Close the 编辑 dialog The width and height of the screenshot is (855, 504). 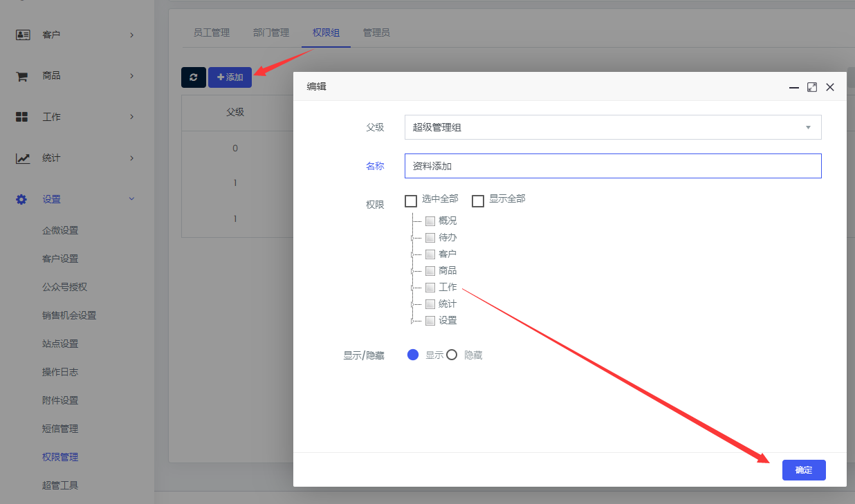click(830, 87)
